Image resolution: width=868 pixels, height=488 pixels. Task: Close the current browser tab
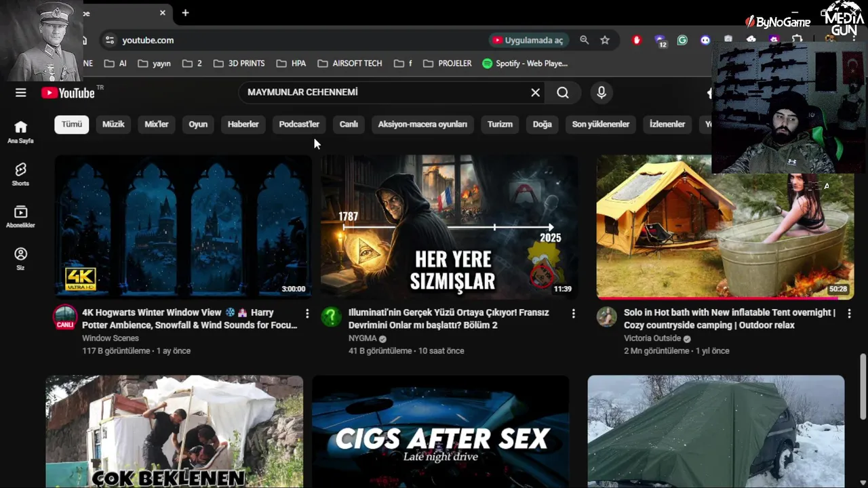[163, 13]
